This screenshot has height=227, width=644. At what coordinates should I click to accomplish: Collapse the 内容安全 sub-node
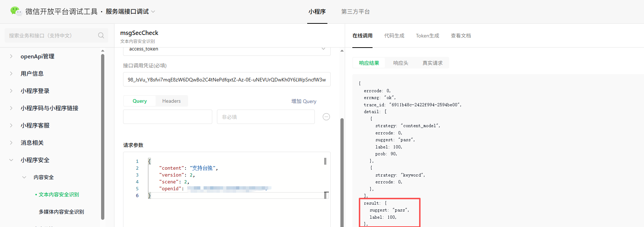[24, 177]
